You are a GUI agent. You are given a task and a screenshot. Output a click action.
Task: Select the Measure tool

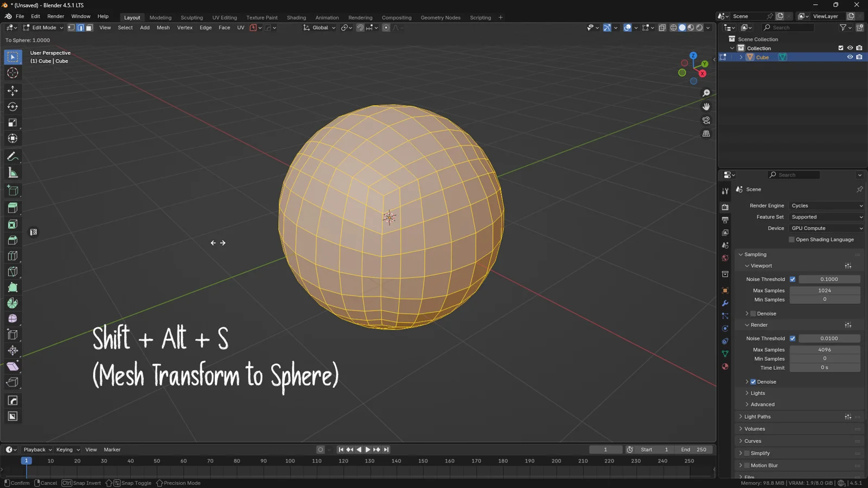[12, 173]
